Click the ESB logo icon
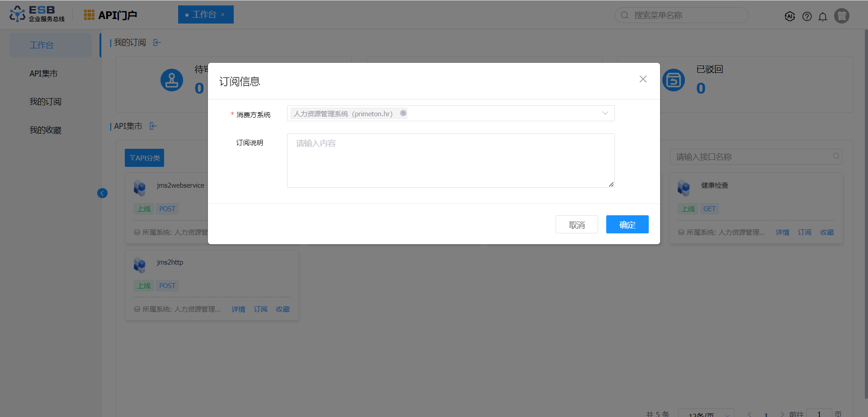Screen dimensions: 868x417 pos(18,14)
